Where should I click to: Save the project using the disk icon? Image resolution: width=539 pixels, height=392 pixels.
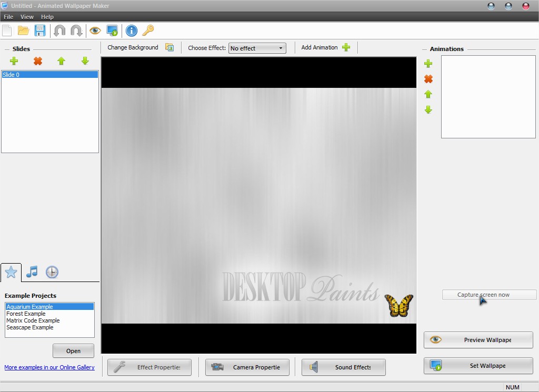click(x=40, y=31)
